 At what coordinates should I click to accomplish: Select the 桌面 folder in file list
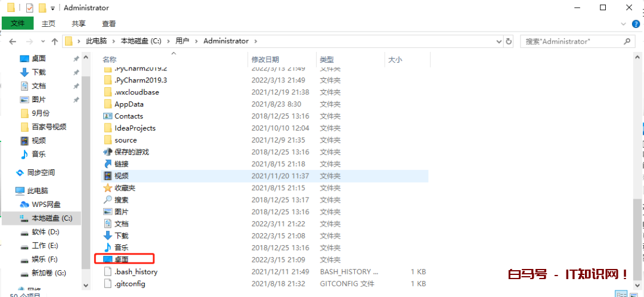click(121, 259)
